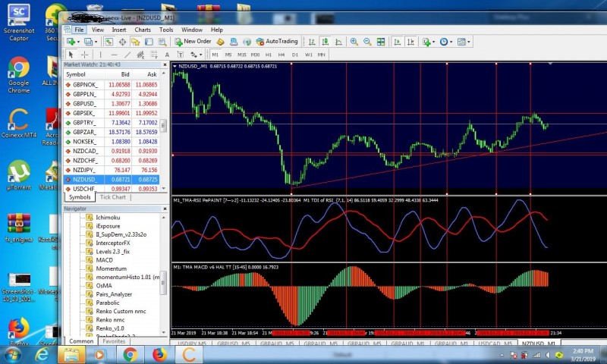
Task: Open Screenshot Captor desktop icon
Action: (18, 22)
